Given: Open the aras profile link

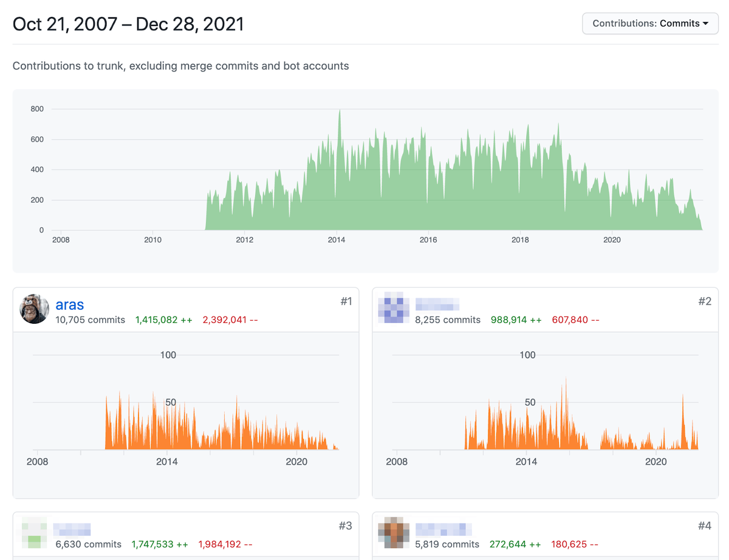Looking at the screenshot, I should point(70,305).
